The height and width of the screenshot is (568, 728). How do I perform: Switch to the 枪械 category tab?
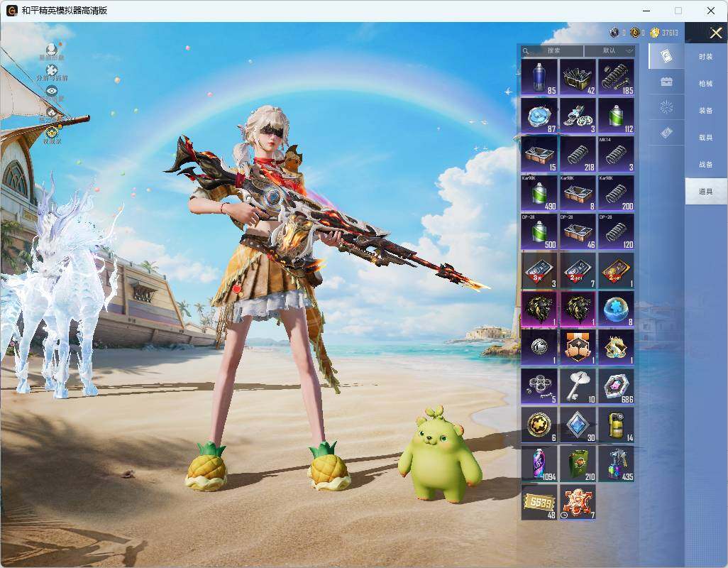click(706, 84)
